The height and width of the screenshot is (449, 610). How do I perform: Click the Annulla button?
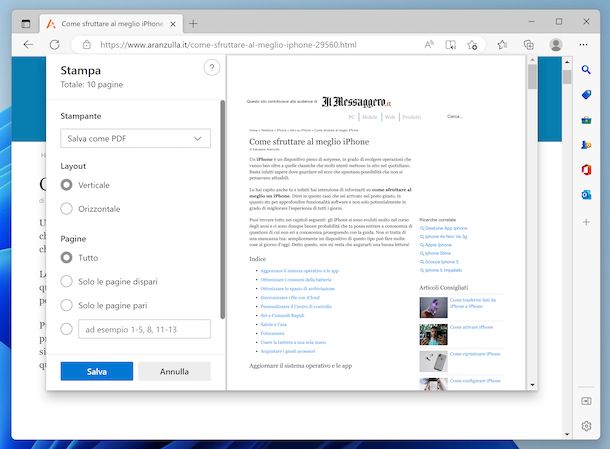[174, 372]
